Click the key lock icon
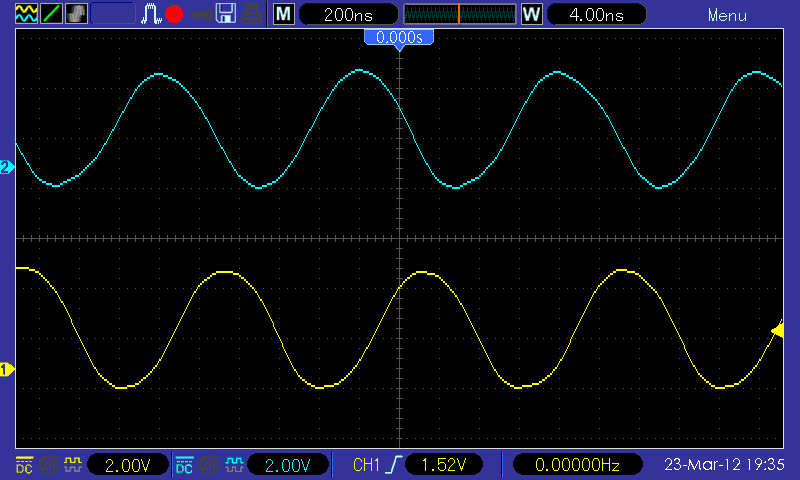This screenshot has width=800, height=480. [201, 15]
